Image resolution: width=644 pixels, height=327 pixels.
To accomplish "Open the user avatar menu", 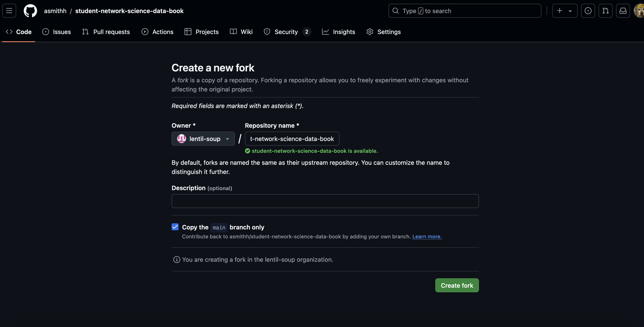I will click(639, 11).
